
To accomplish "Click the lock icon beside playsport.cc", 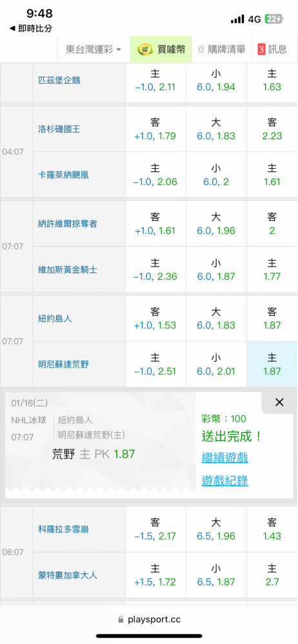I will click(x=121, y=619).
